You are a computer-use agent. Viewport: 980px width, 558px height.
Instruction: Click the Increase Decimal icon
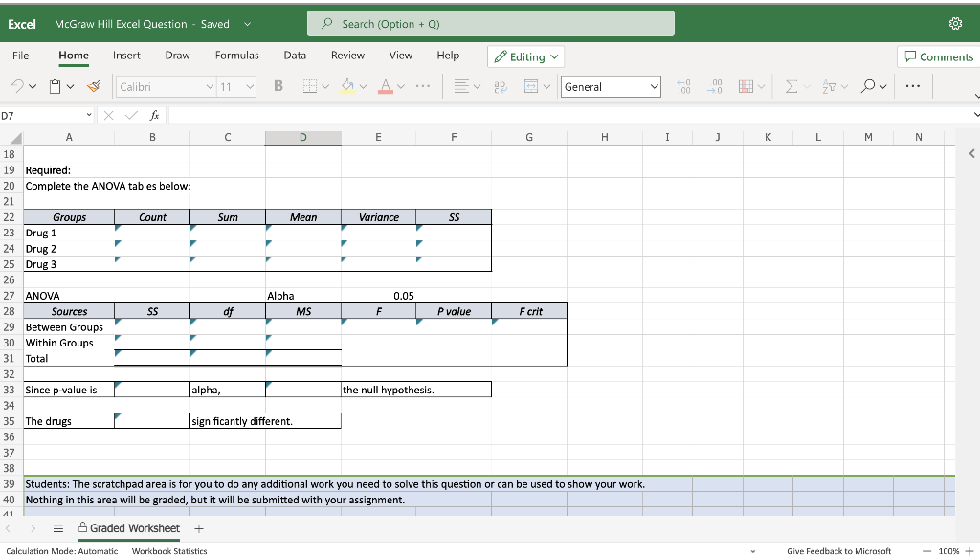pos(685,86)
